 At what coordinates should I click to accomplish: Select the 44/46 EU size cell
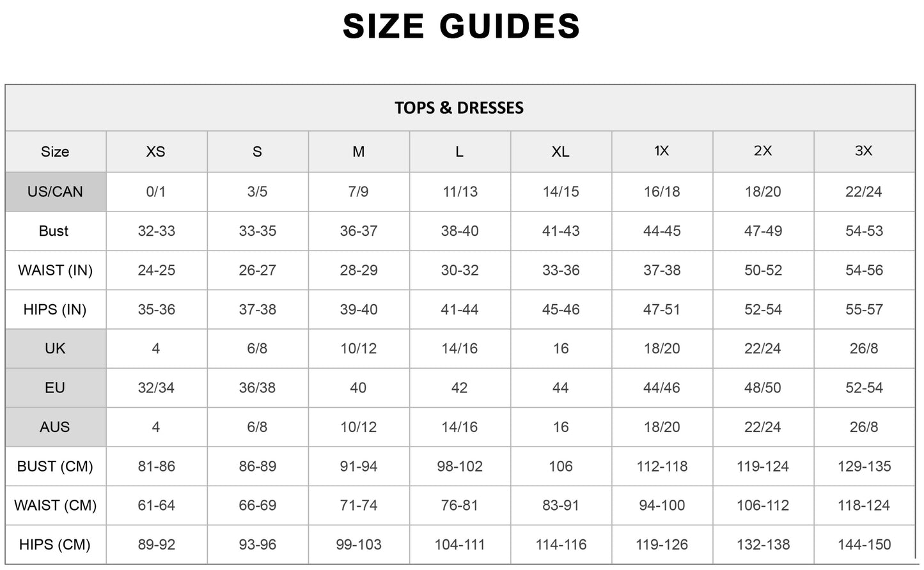coord(662,388)
